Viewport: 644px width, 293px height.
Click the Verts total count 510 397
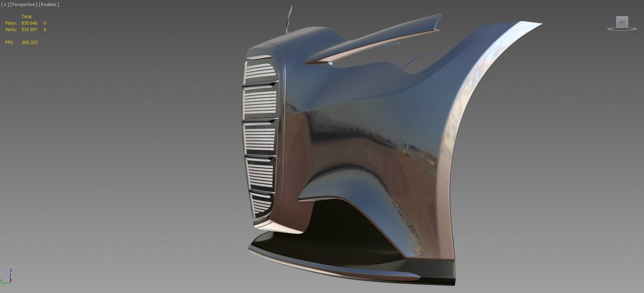click(x=29, y=30)
